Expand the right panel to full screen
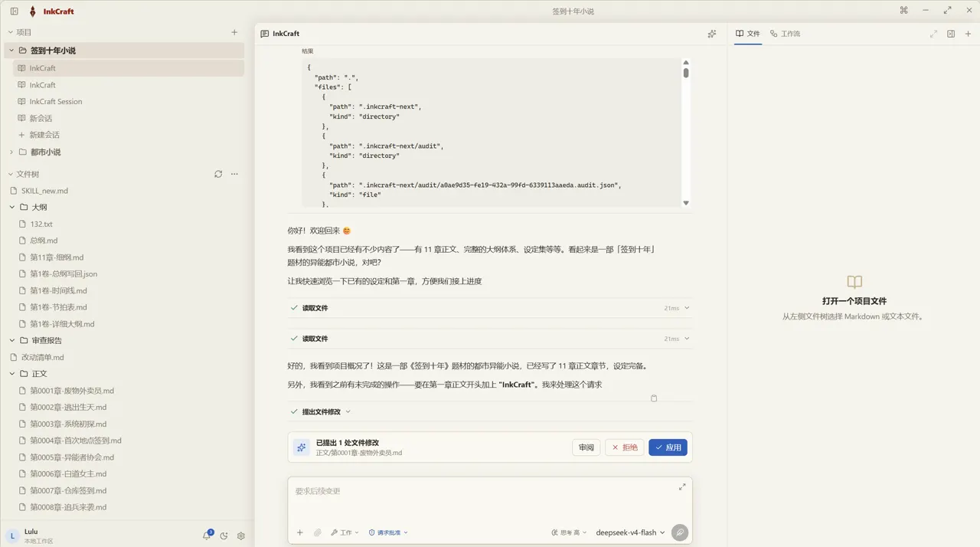The height and width of the screenshot is (547, 980). click(933, 34)
